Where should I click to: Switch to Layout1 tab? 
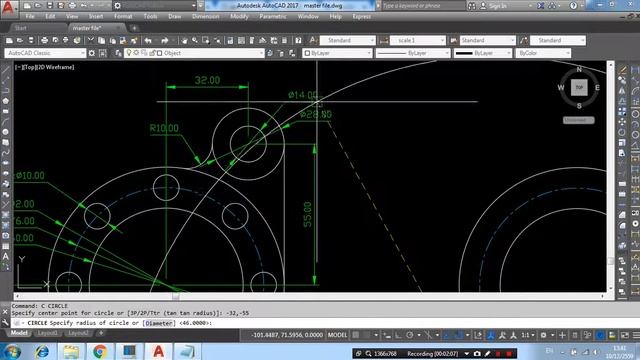pos(47,333)
